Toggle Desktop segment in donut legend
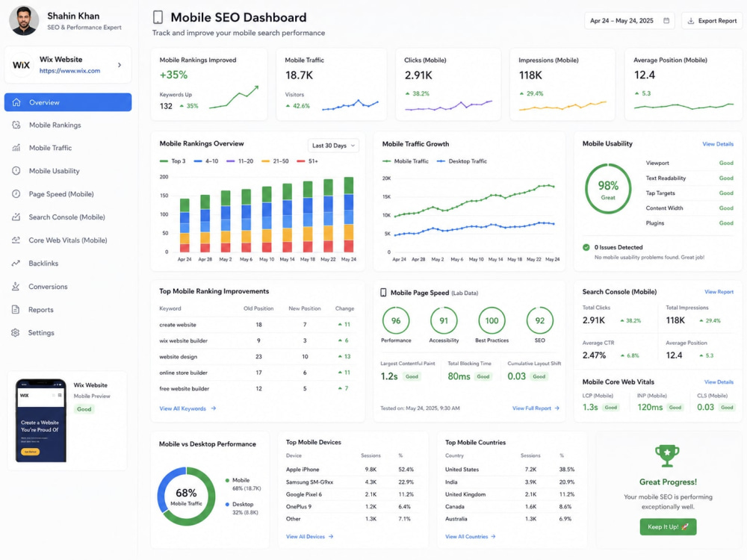The image size is (747, 560). click(x=242, y=508)
